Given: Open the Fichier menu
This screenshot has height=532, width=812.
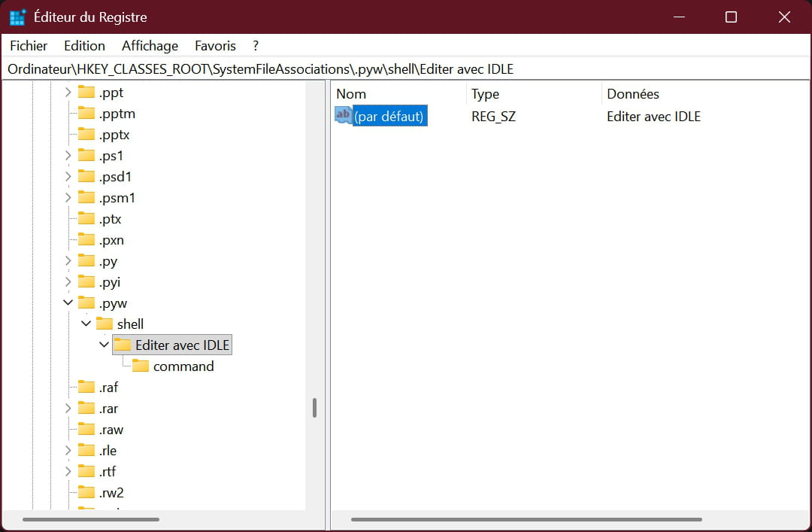Looking at the screenshot, I should (x=29, y=46).
